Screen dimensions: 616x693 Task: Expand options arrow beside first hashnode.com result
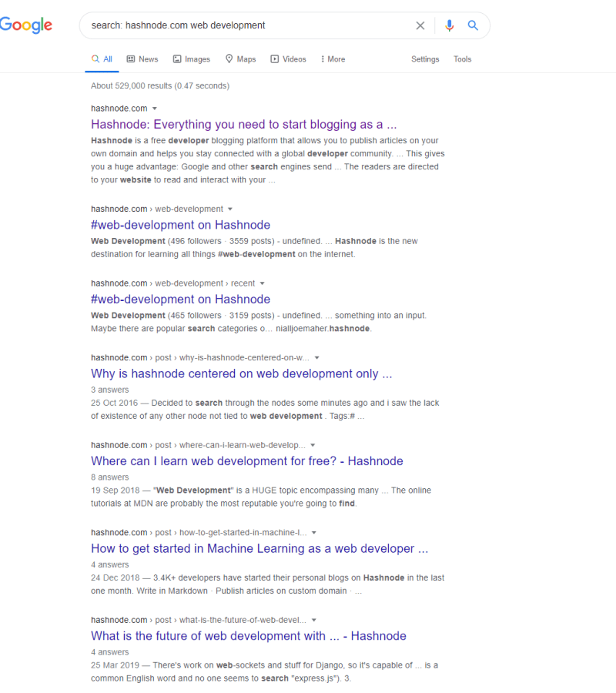(154, 109)
